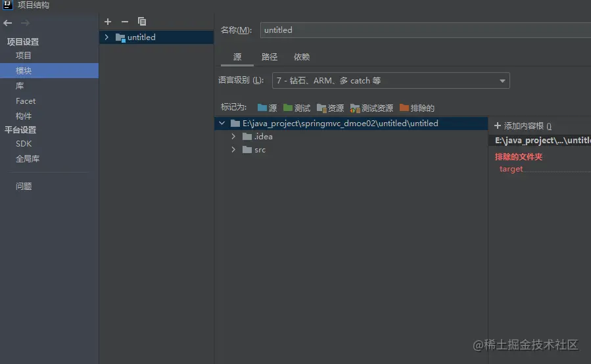
Task: Expand the untitled module tree node
Action: click(106, 37)
